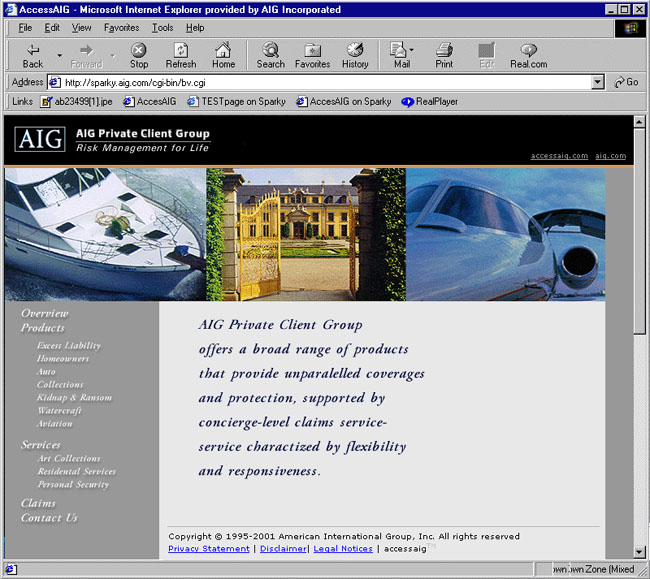Open the Back history dropdown arrow

point(59,55)
